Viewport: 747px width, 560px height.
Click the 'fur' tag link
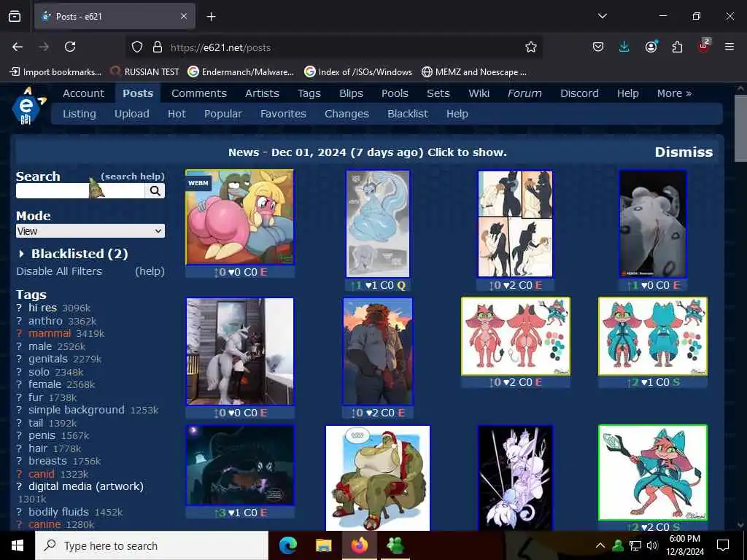pos(36,397)
